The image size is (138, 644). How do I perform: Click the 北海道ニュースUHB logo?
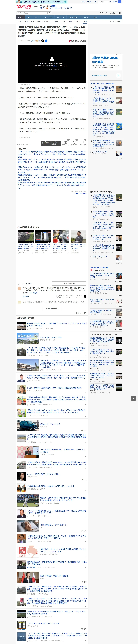pyautogui.click(x=77, y=41)
